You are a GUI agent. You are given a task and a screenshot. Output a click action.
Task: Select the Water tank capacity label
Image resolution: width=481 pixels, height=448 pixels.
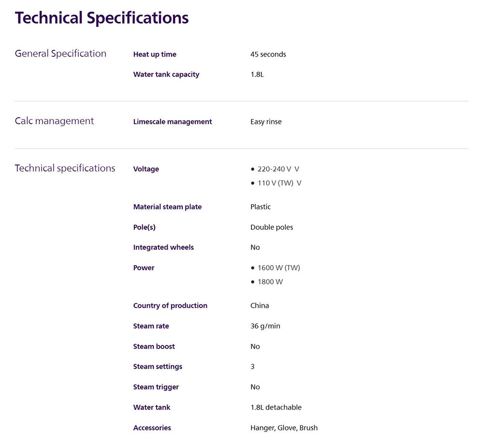166,75
